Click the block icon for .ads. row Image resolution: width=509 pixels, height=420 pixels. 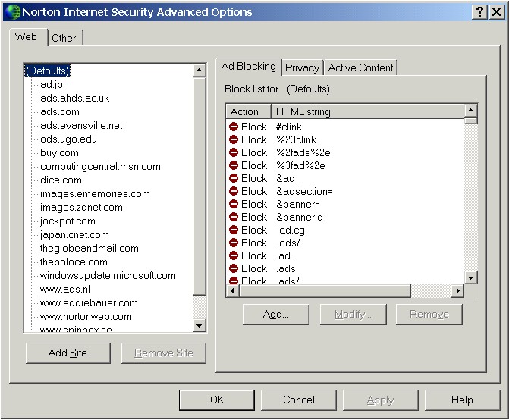click(x=234, y=268)
